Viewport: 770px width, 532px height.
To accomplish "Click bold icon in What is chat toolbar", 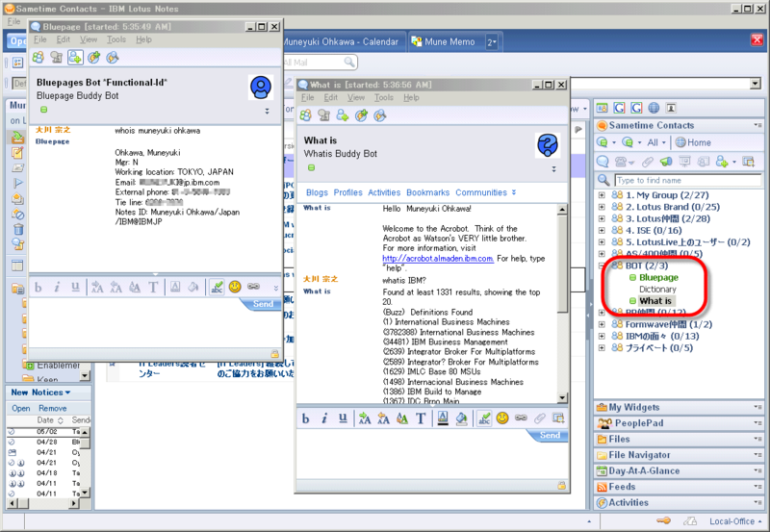I will pyautogui.click(x=305, y=418).
